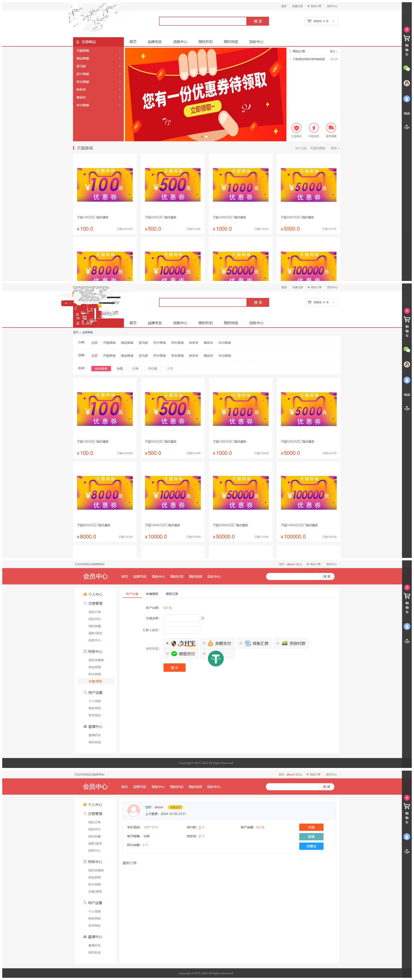Click the 充值金额 input field
Screen dimensions: 414x980
pos(181,618)
